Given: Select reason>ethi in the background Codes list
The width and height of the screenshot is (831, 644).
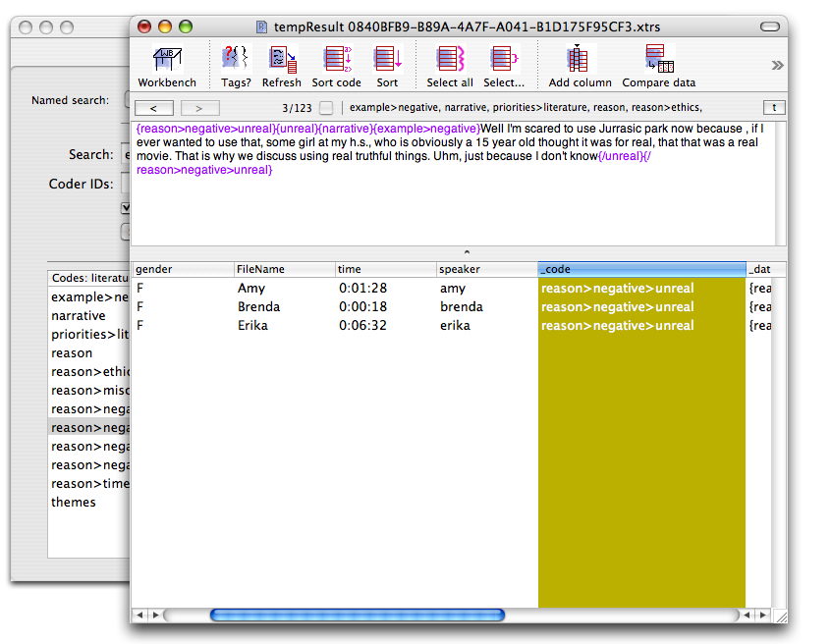Looking at the screenshot, I should click(x=89, y=372).
